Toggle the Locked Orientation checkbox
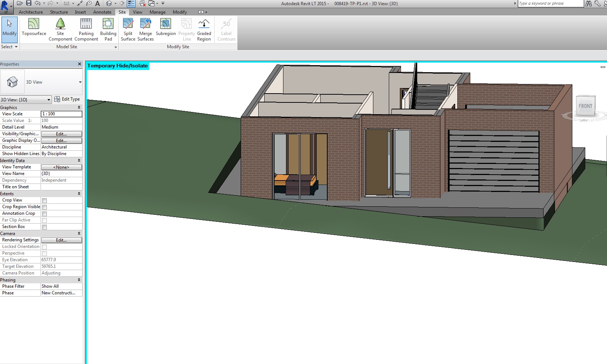This screenshot has height=364, width=607. pos(44,247)
